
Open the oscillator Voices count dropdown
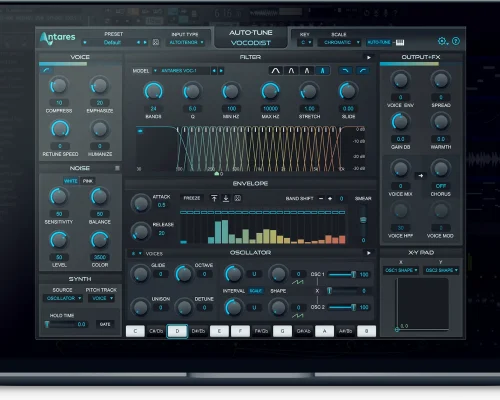tap(136, 253)
